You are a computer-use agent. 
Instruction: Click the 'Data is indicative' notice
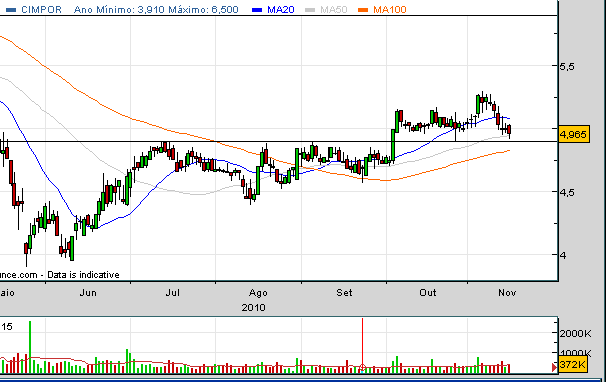click(x=83, y=275)
